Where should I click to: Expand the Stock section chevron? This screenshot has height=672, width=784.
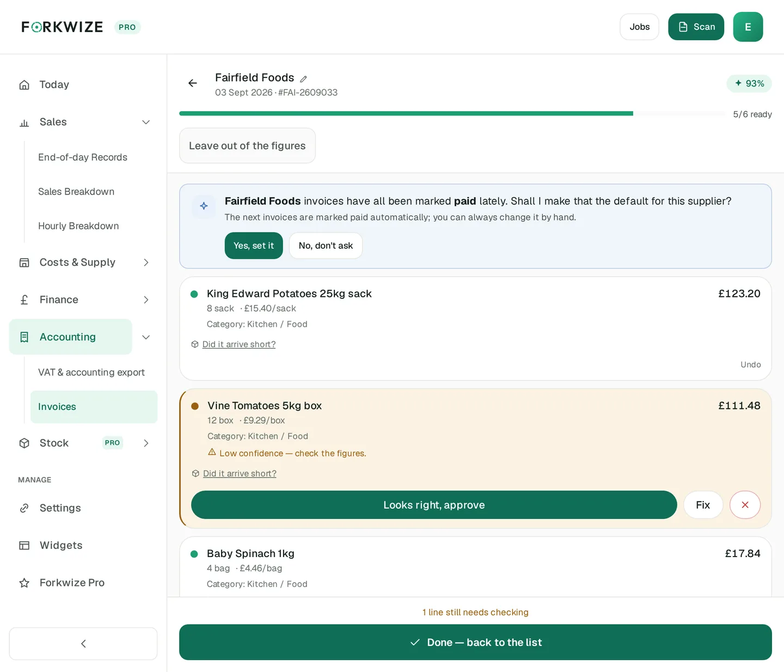146,443
